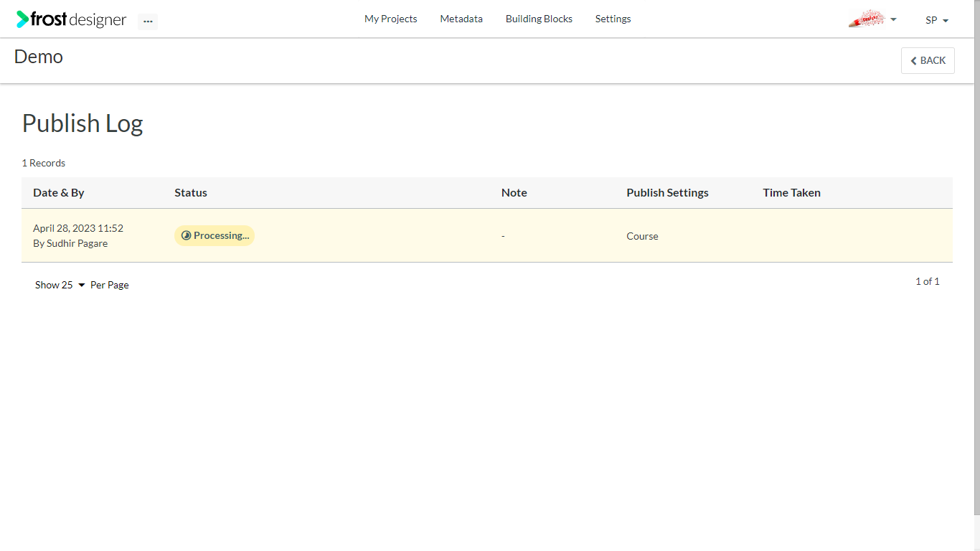Click the vertical scrollbar
Viewport: 980px width, 551px height.
coord(976,258)
